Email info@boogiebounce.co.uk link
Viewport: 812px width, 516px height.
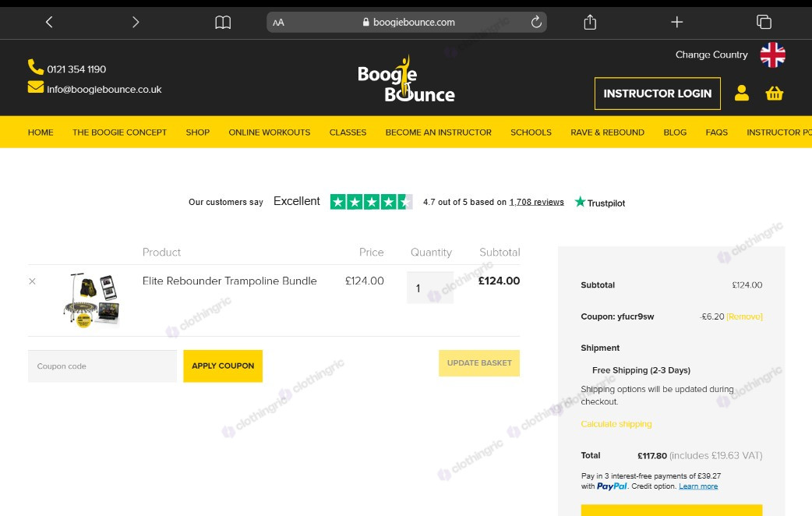104,89
